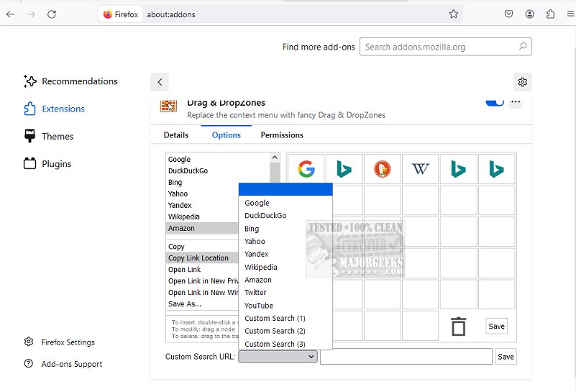
Task: Choose the blank highlighted option in dropdown
Action: 285,189
